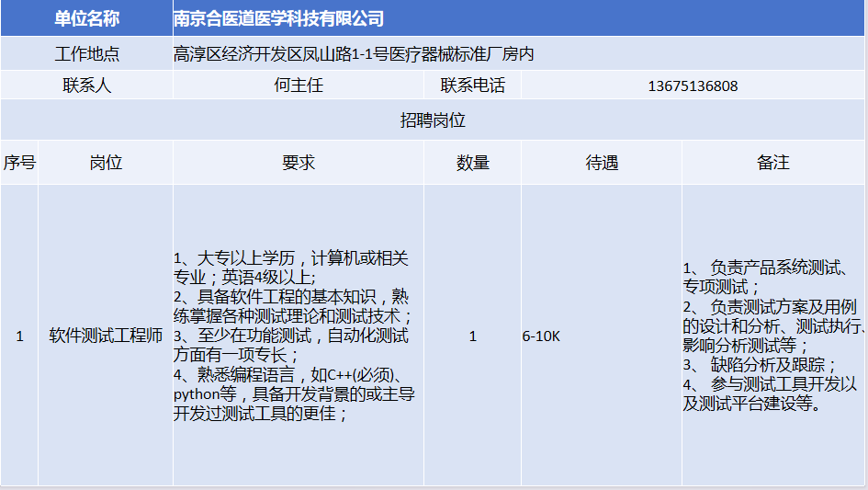The width and height of the screenshot is (868, 490).
Task: Click the 联系电话 label cell
Action: coord(472,85)
